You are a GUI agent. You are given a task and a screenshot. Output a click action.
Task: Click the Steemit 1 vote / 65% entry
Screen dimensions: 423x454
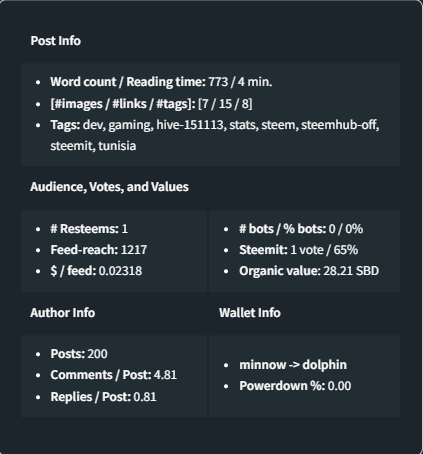point(299,250)
